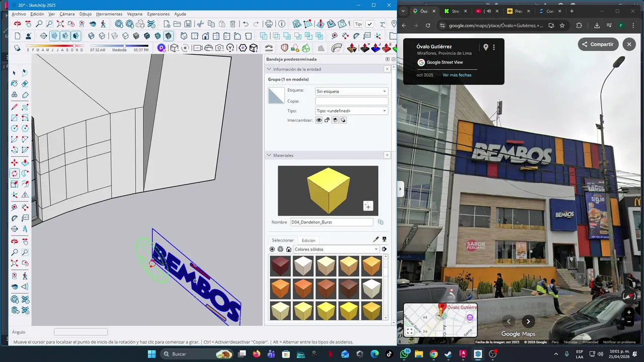
Task: Select the Push/Pull tool
Action: [x=25, y=162]
